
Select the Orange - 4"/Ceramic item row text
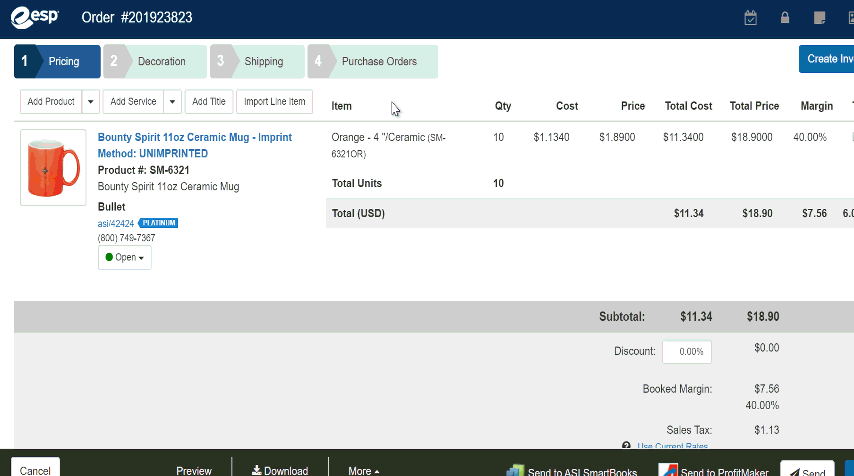pyautogui.click(x=389, y=145)
